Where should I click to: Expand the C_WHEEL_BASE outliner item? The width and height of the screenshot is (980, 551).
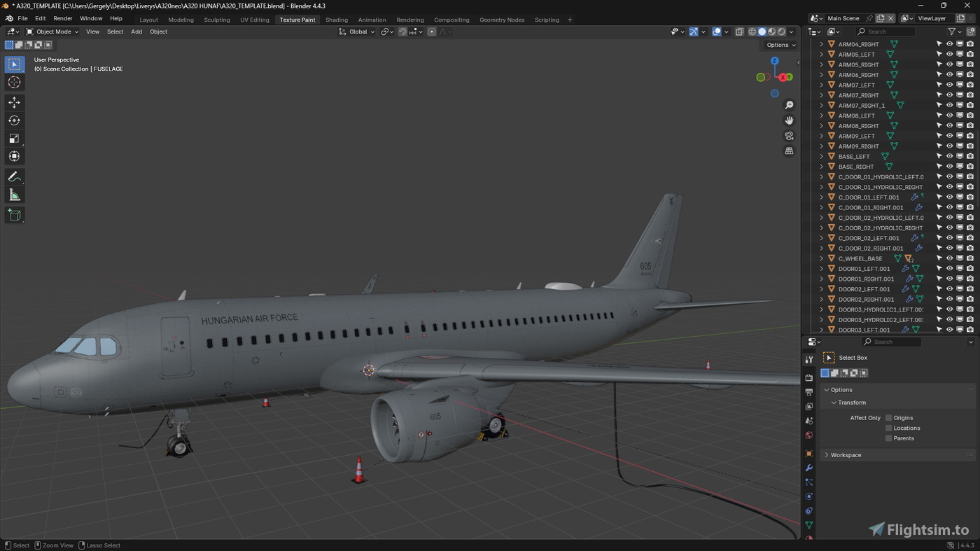(x=820, y=258)
